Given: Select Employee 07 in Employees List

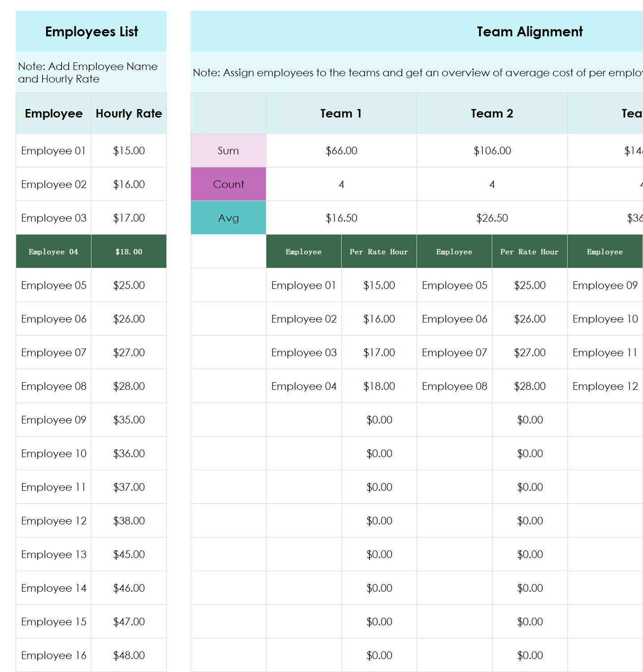Looking at the screenshot, I should point(54,352).
